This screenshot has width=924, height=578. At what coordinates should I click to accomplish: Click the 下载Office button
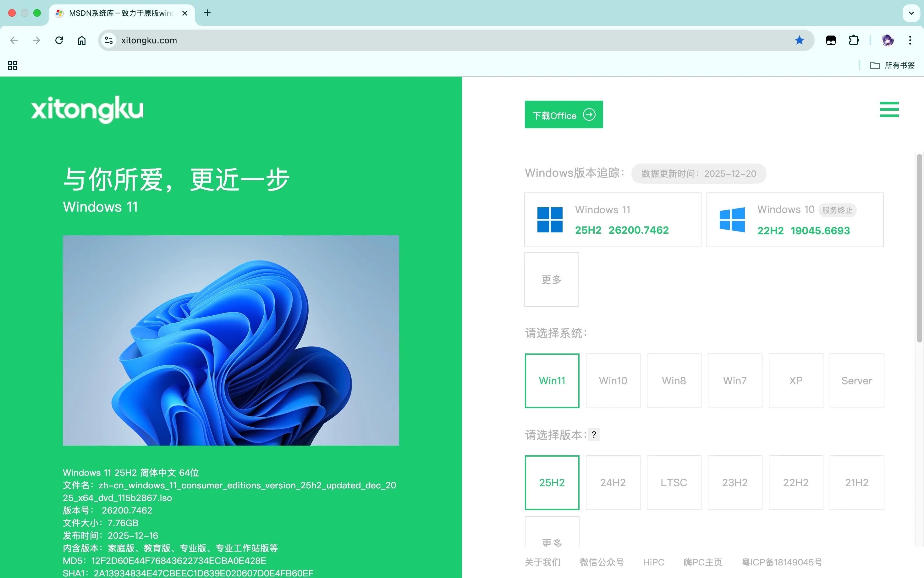(x=564, y=114)
